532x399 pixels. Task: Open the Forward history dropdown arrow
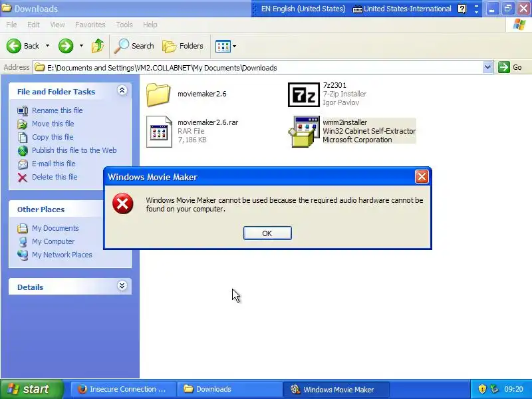pyautogui.click(x=81, y=46)
